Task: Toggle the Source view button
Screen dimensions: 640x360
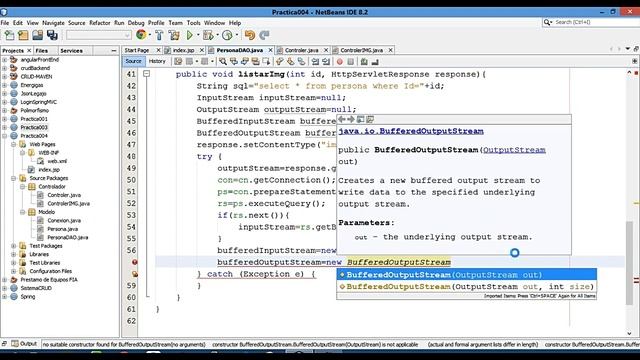Action: (x=133, y=61)
